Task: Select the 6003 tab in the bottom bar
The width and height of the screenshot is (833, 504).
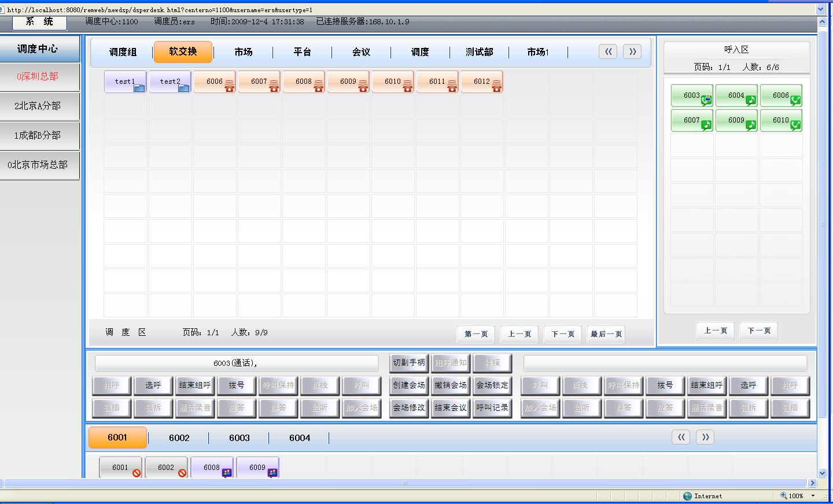Action: [239, 438]
